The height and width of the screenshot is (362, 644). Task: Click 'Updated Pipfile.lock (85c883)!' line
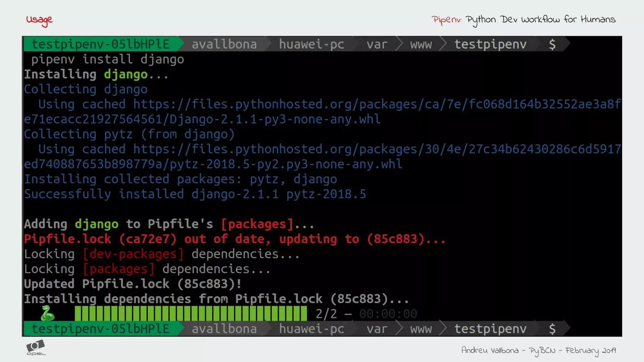coord(133,284)
